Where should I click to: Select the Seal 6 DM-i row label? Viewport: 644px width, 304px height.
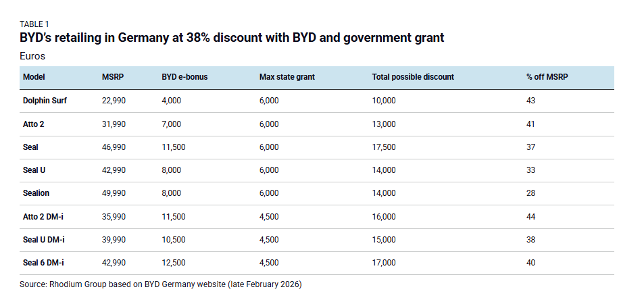[44, 263]
